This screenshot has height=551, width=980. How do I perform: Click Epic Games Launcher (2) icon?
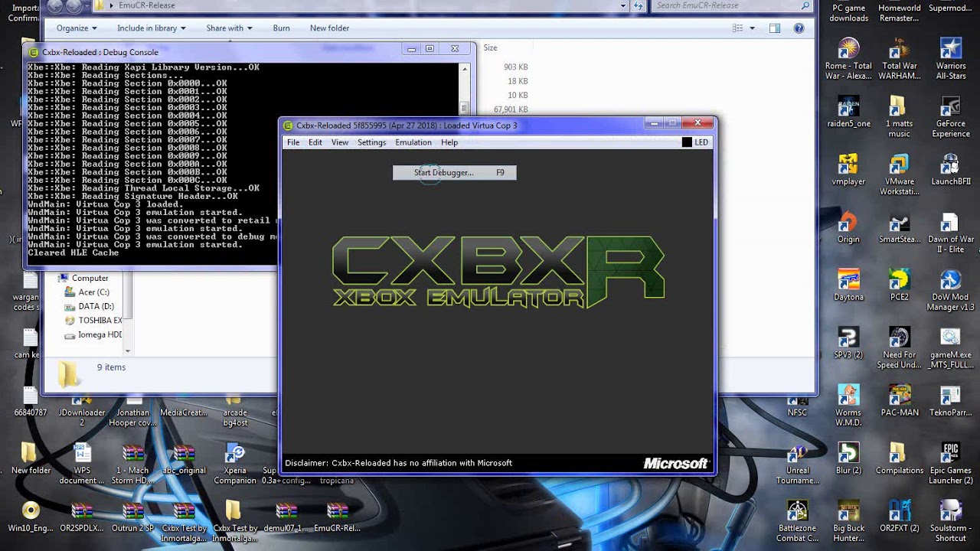pyautogui.click(x=950, y=463)
